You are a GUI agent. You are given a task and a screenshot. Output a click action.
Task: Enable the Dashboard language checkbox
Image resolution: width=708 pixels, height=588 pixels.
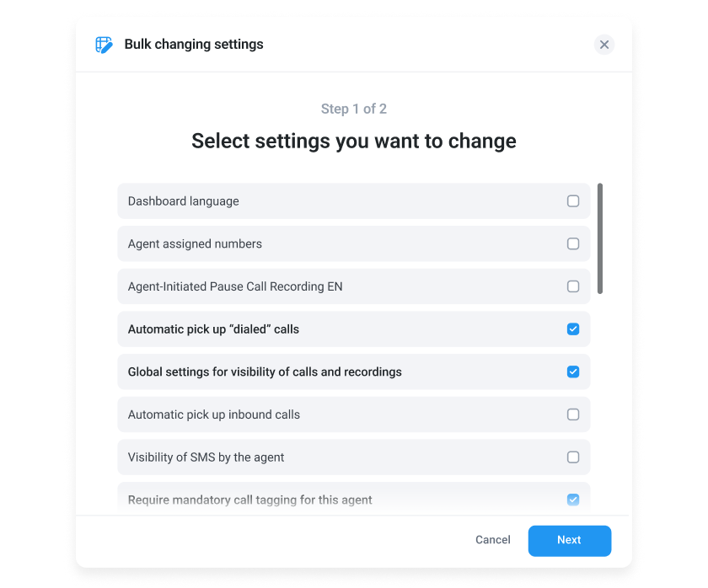pyautogui.click(x=573, y=201)
